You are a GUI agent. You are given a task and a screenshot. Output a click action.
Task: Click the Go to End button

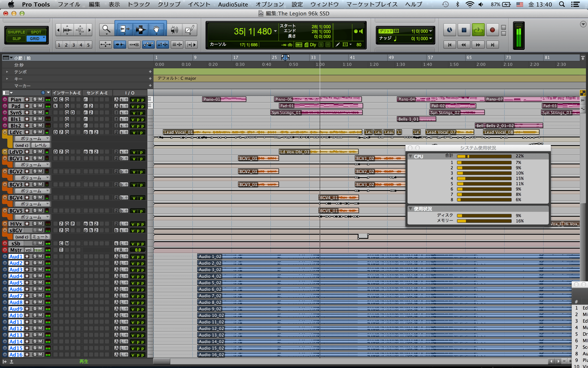click(492, 45)
